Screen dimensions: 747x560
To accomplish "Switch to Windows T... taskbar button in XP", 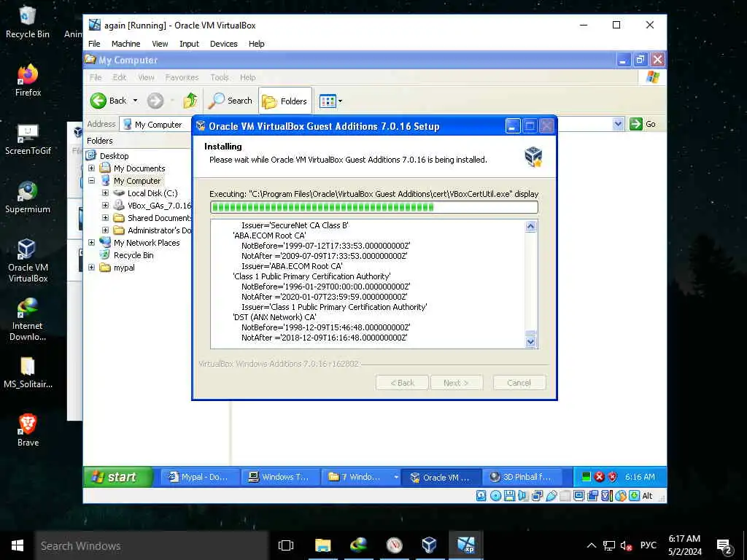I will coord(280,477).
